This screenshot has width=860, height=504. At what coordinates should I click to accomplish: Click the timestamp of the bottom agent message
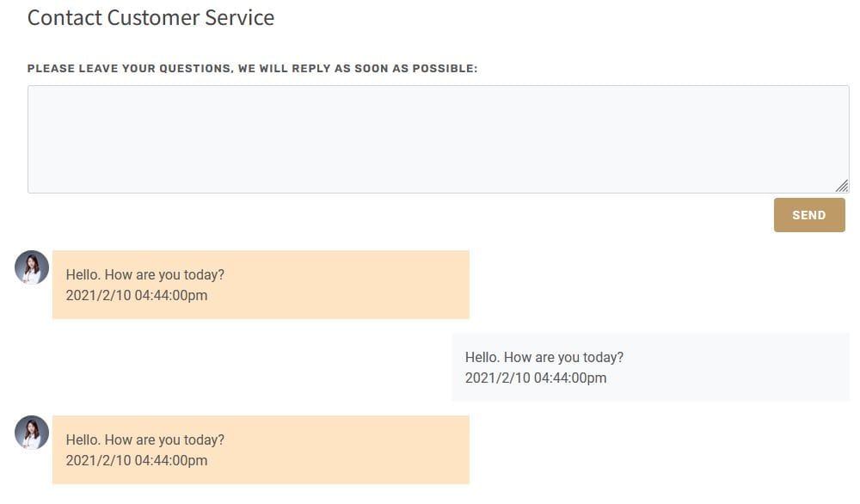pyautogui.click(x=137, y=460)
